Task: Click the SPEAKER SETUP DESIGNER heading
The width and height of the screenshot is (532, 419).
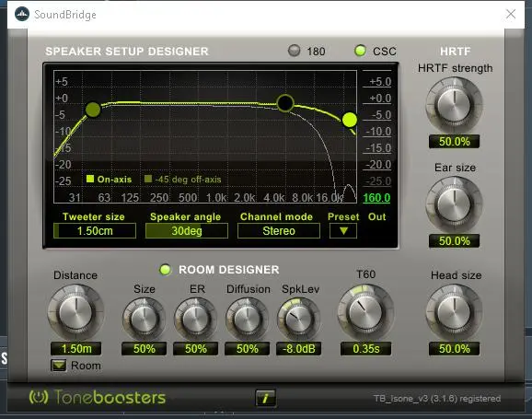Action: [127, 52]
